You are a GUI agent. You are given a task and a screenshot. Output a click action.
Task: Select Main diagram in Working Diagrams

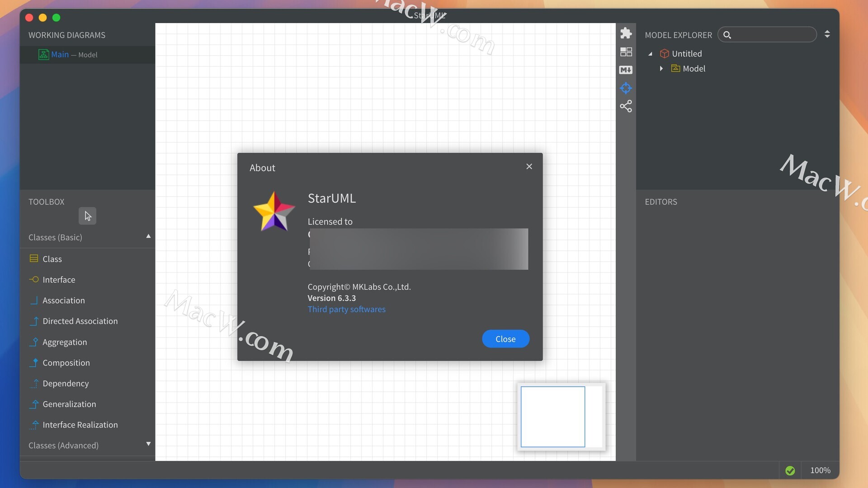(x=87, y=55)
